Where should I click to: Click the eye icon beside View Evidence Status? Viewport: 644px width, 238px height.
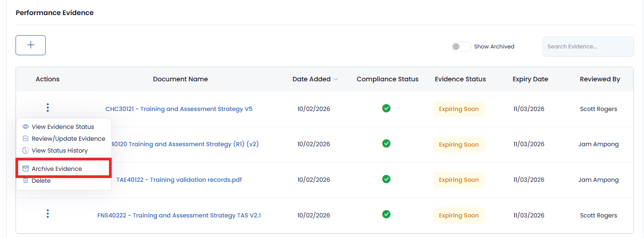tap(26, 127)
